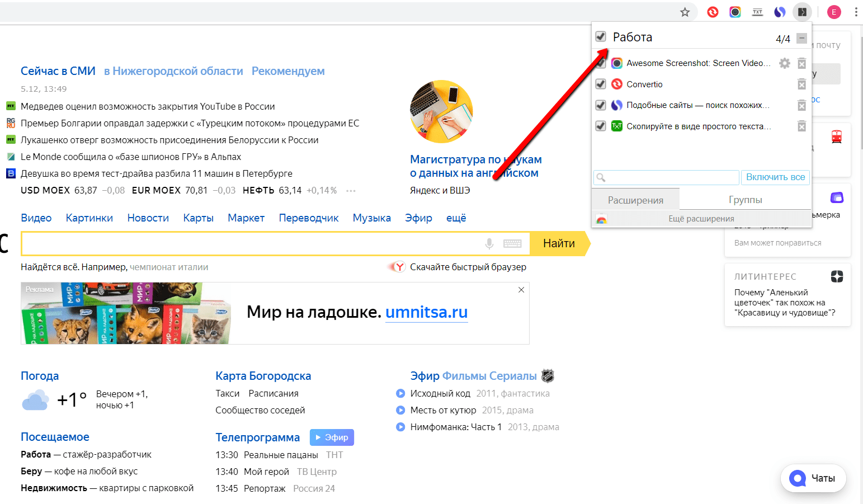This screenshot has height=504, width=863.
Task: Open the Погода weather section link
Action: [40, 376]
